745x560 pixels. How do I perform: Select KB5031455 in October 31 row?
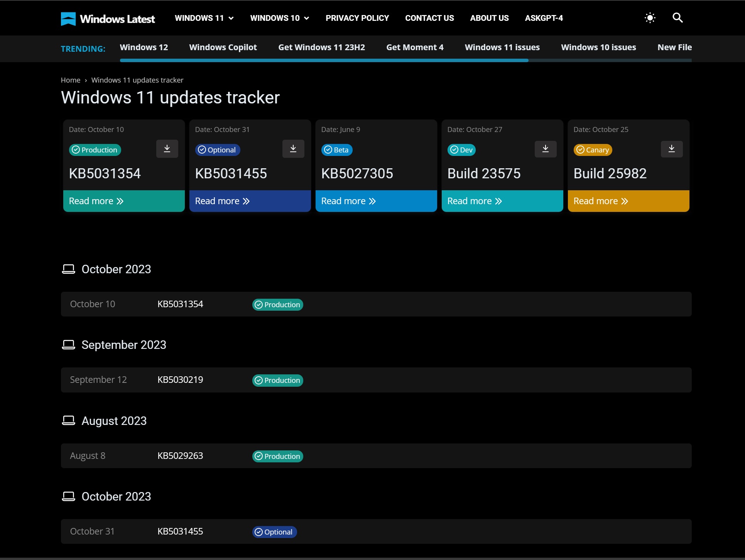180,531
